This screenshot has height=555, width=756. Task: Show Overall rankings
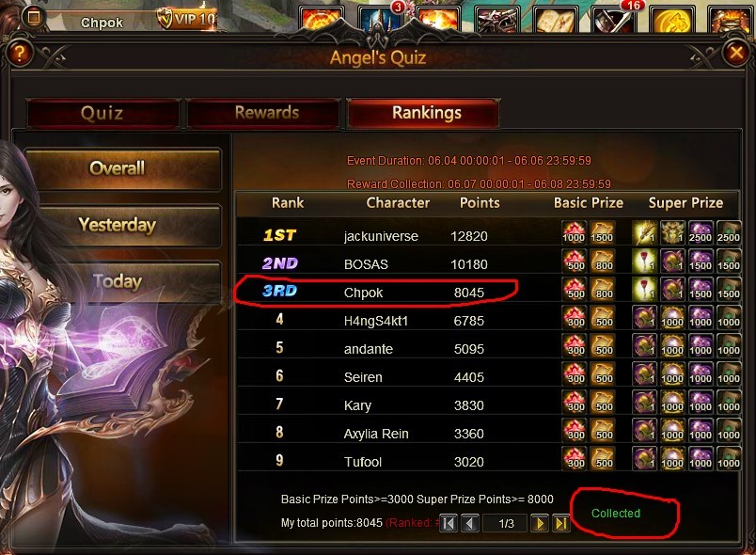(x=118, y=168)
